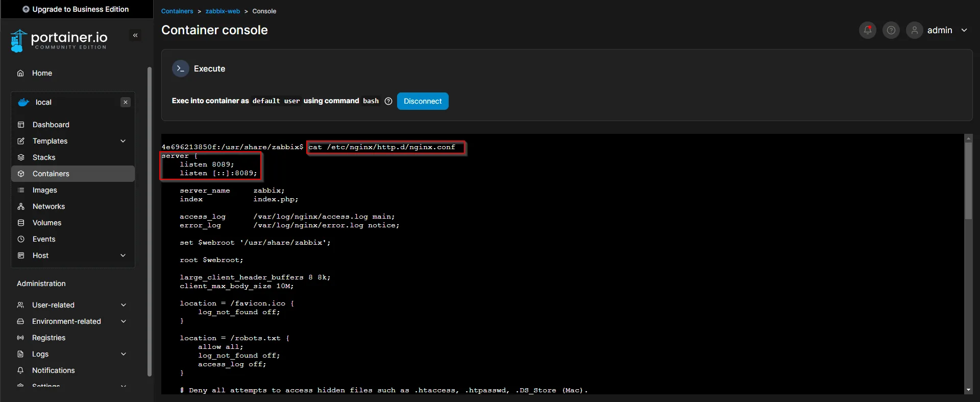This screenshot has width=980, height=402.
Task: Close the local environment with the X button
Action: (x=126, y=102)
